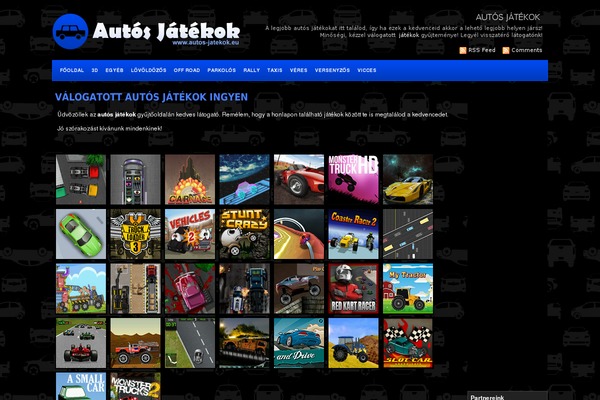This screenshot has height=400, width=600.
Task: Open the purple bus top-view thumbnail
Action: (x=135, y=180)
